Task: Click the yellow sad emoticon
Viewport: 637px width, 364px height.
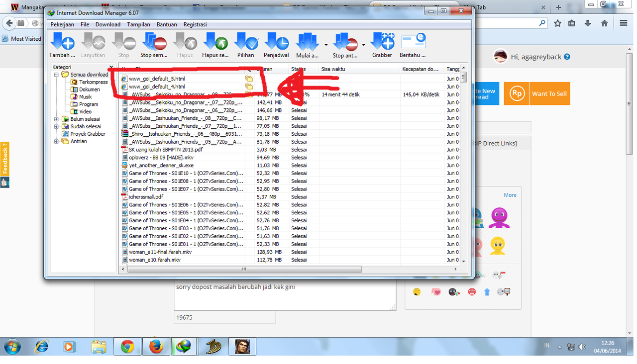Action: coord(497,245)
